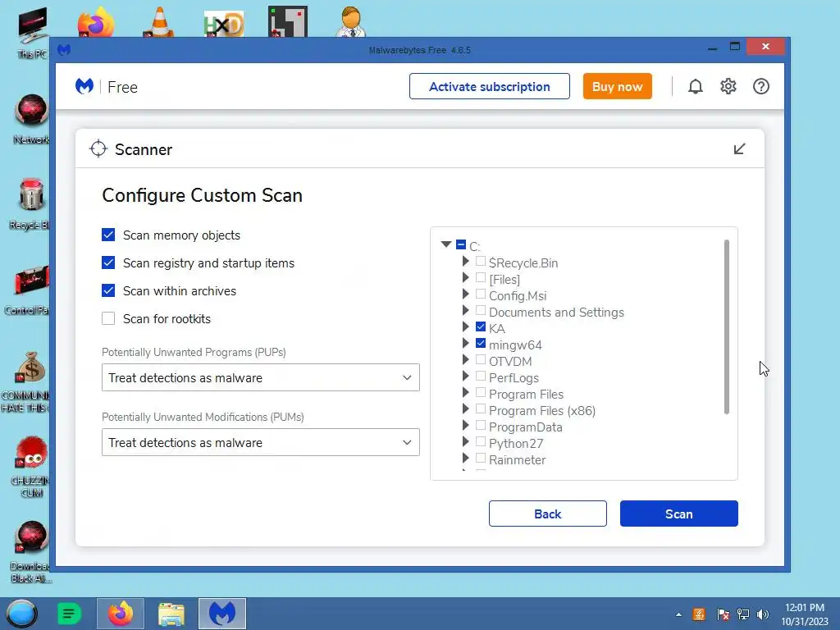
Task: Open Firefox desktop shortcut
Action: pos(96,21)
